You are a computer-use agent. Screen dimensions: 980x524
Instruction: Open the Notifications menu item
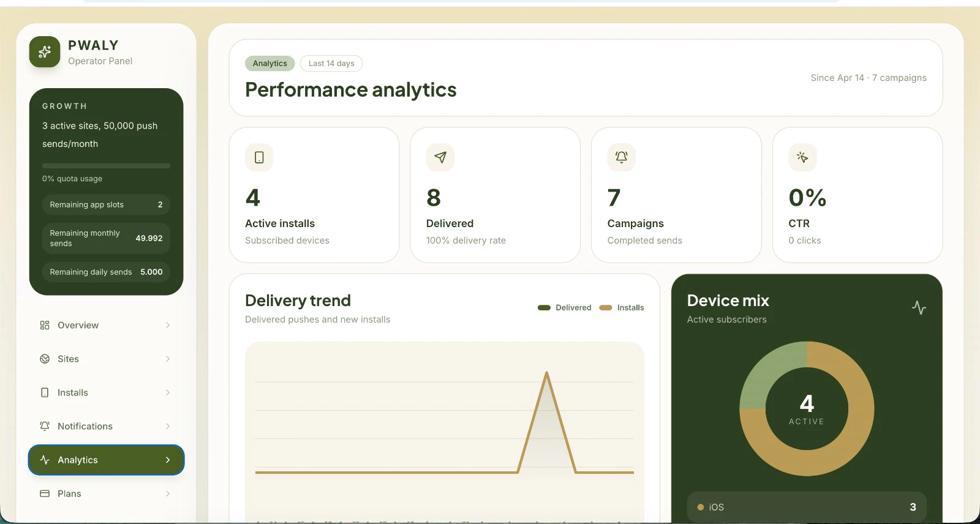pos(106,426)
